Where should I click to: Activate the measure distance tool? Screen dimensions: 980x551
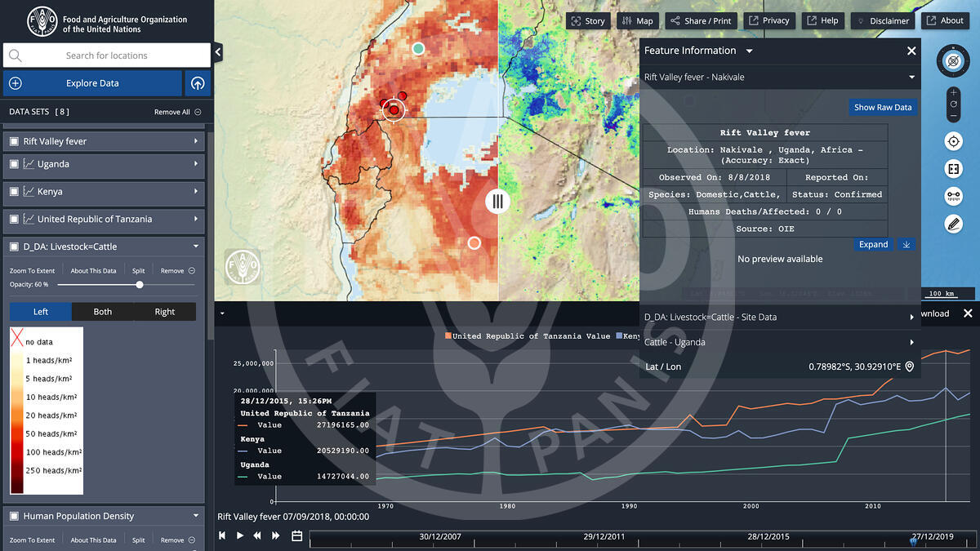[953, 196]
